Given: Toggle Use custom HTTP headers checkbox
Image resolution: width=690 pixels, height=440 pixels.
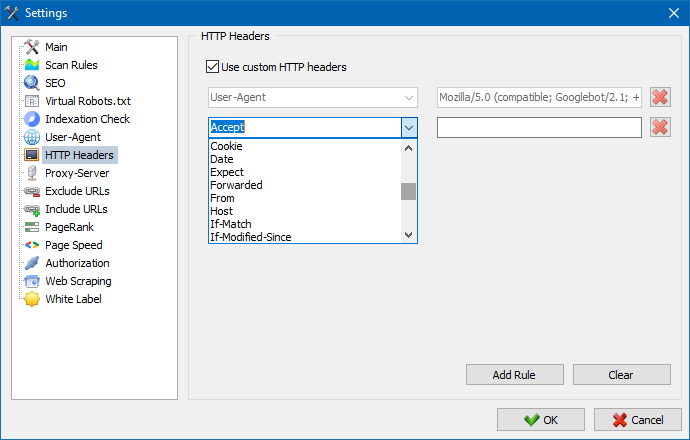Looking at the screenshot, I should click(212, 67).
